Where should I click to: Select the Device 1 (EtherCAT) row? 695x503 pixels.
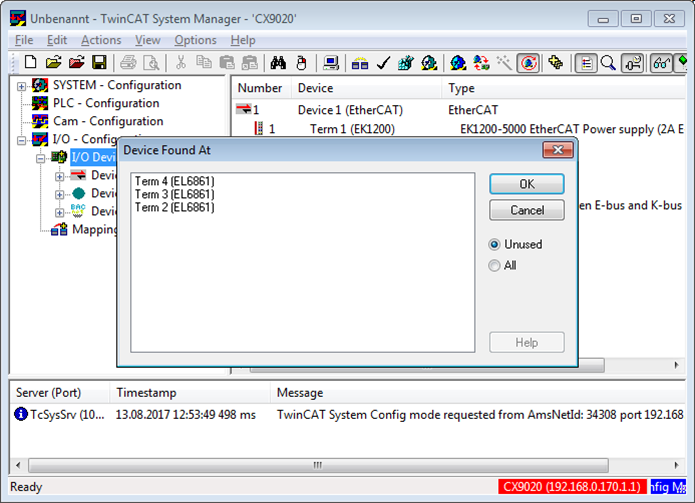click(x=459, y=110)
